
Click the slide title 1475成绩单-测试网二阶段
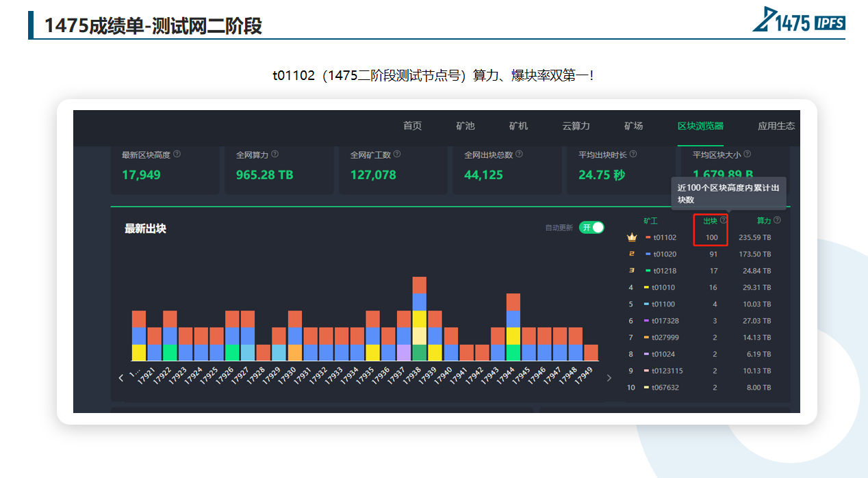(x=153, y=25)
